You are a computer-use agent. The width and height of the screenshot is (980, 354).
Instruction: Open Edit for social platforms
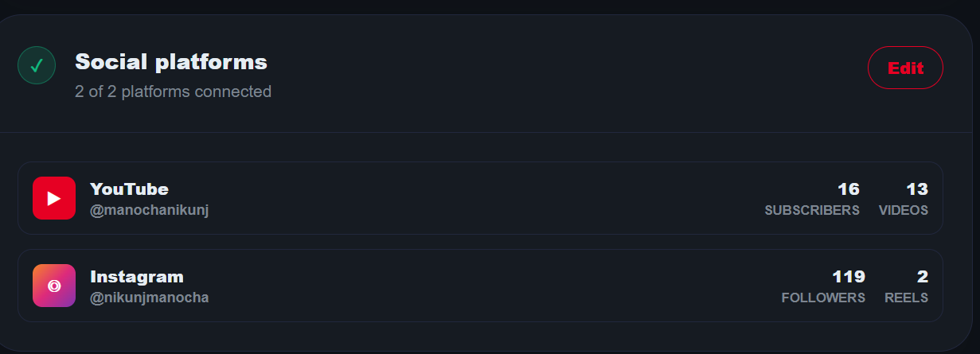905,68
